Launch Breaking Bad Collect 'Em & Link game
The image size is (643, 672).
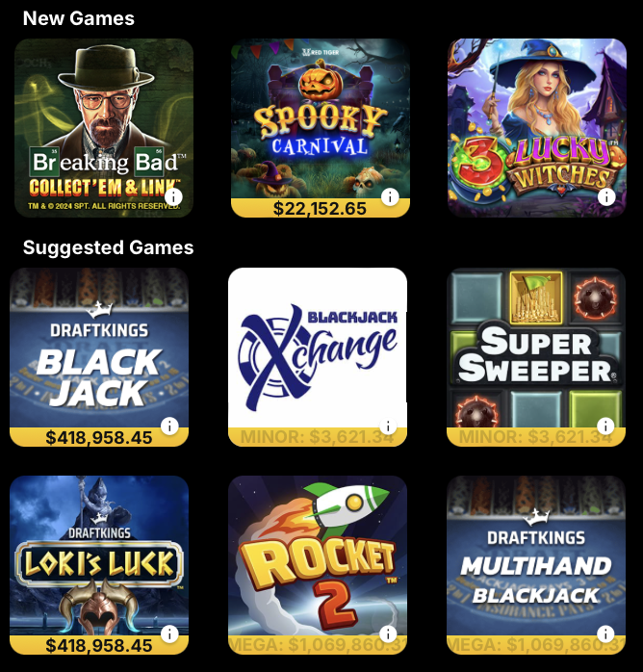click(x=104, y=128)
